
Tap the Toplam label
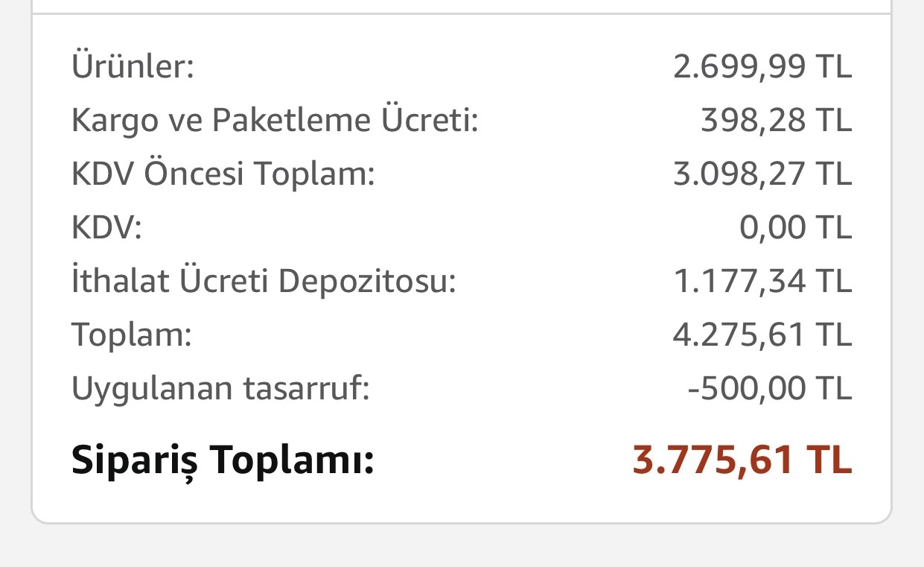(x=132, y=335)
